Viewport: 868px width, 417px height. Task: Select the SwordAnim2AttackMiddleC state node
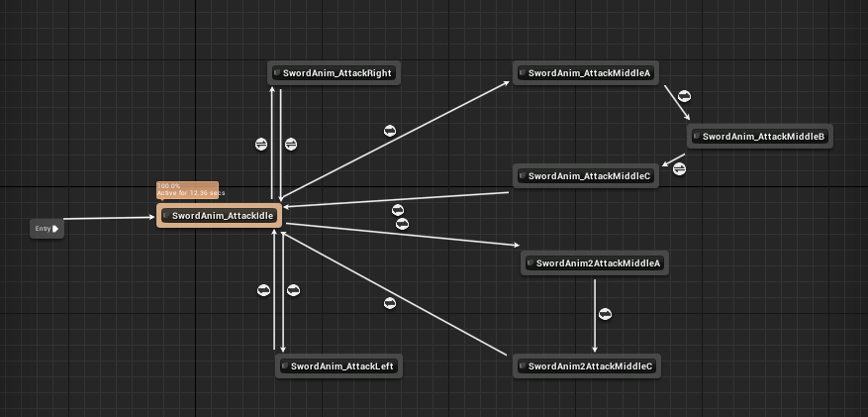tap(587, 366)
